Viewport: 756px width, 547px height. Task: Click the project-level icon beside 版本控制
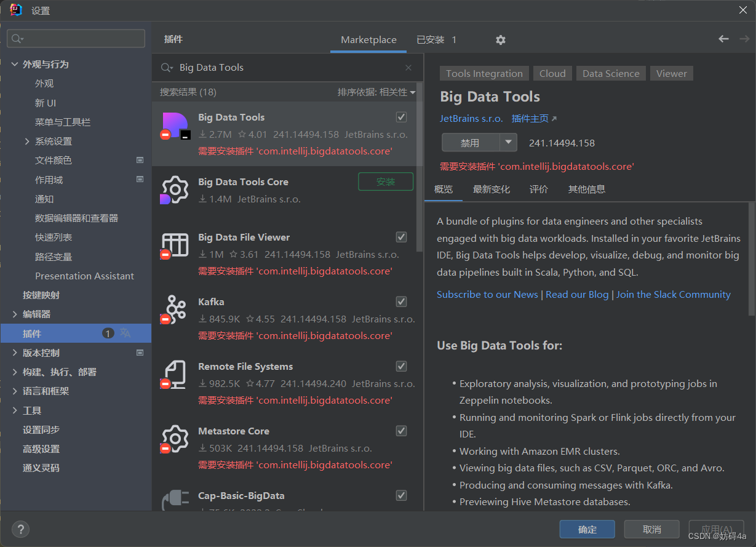click(x=140, y=353)
